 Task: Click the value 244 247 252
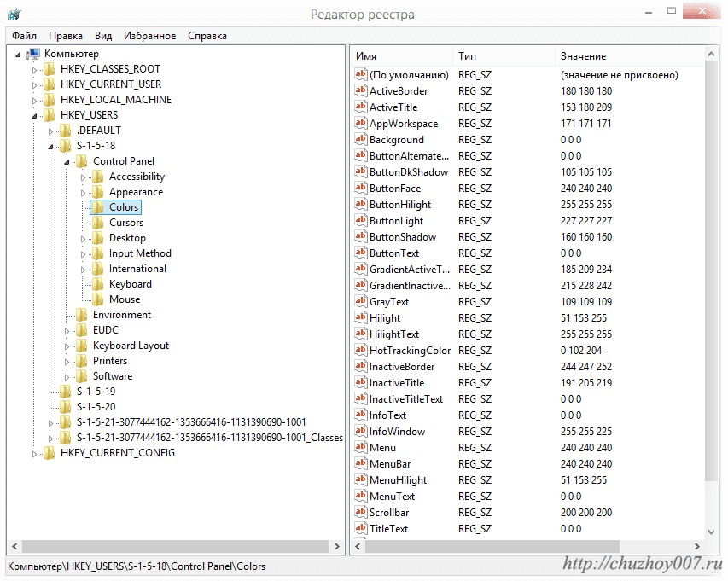click(x=586, y=367)
